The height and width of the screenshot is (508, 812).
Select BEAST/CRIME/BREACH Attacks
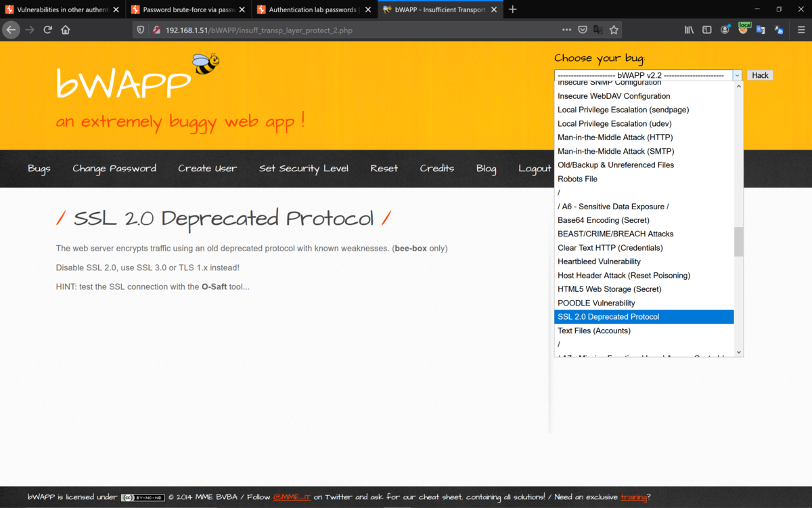click(644, 234)
